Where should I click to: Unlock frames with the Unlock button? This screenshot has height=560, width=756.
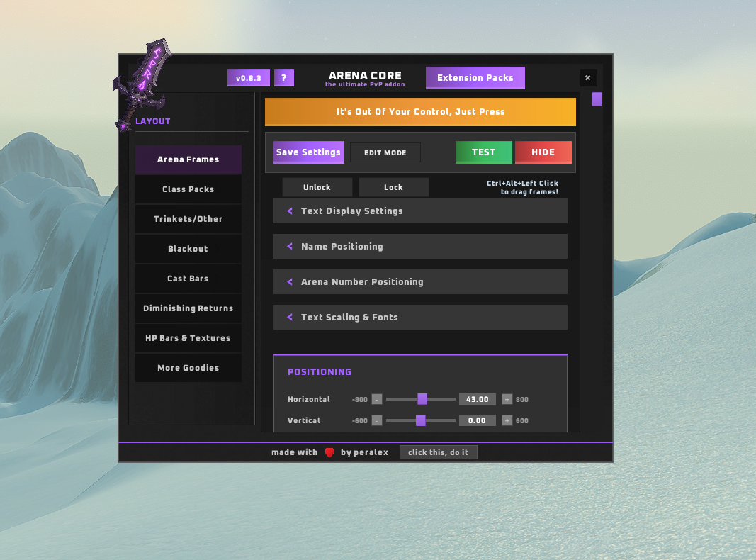click(317, 187)
